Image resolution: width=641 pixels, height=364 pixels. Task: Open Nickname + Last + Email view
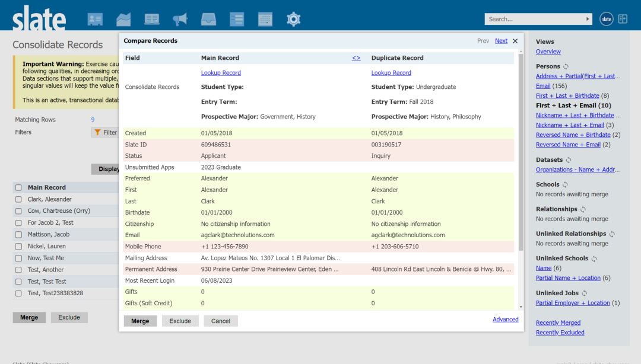570,125
